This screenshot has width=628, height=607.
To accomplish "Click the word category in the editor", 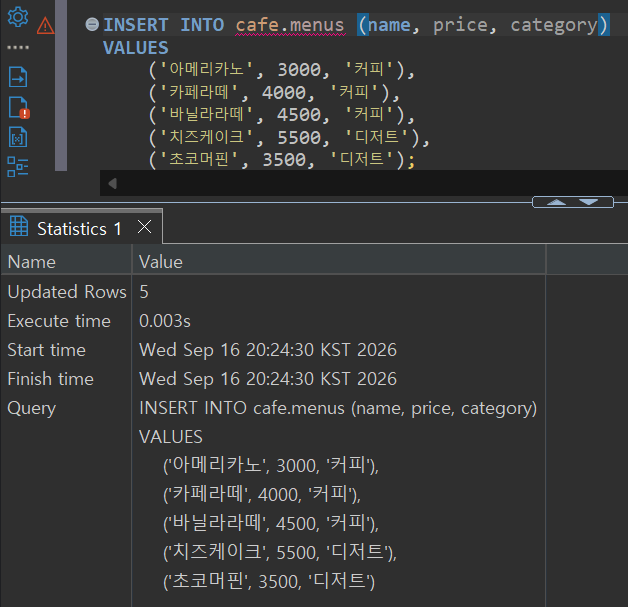I will 554,26.
